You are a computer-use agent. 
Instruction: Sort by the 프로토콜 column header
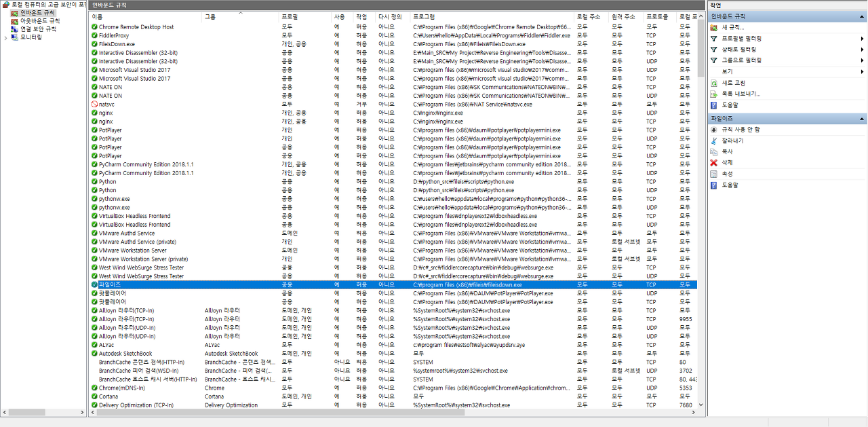pyautogui.click(x=660, y=16)
